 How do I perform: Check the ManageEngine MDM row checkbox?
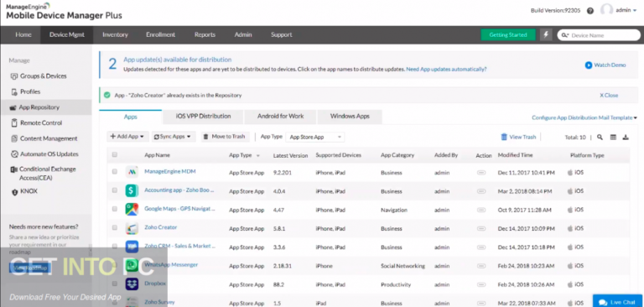(x=115, y=172)
